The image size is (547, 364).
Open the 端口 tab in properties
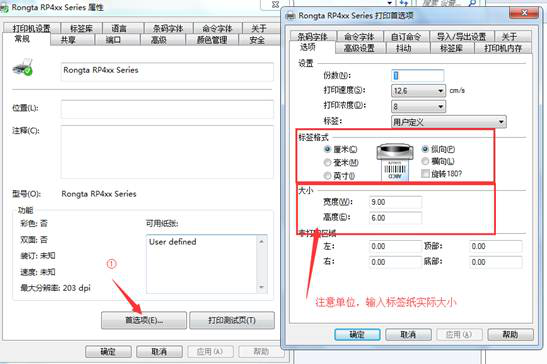point(113,40)
